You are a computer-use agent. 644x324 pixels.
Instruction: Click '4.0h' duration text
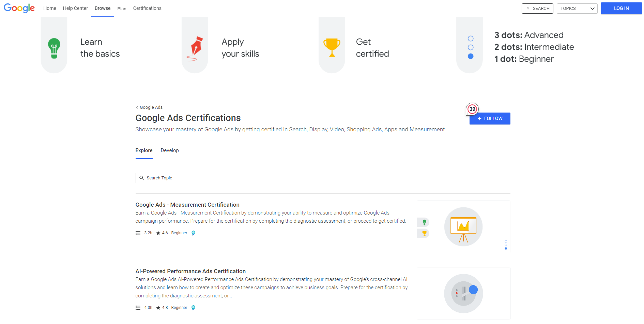[x=148, y=308]
